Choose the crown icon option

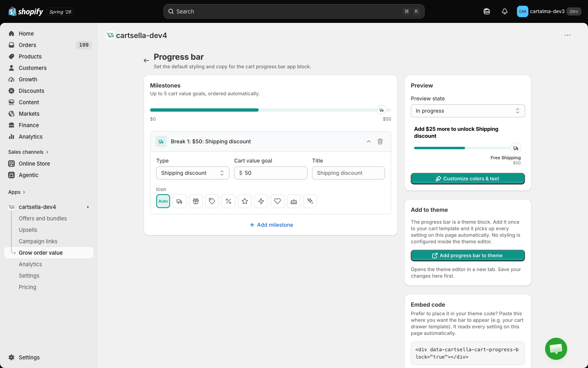pos(294,201)
